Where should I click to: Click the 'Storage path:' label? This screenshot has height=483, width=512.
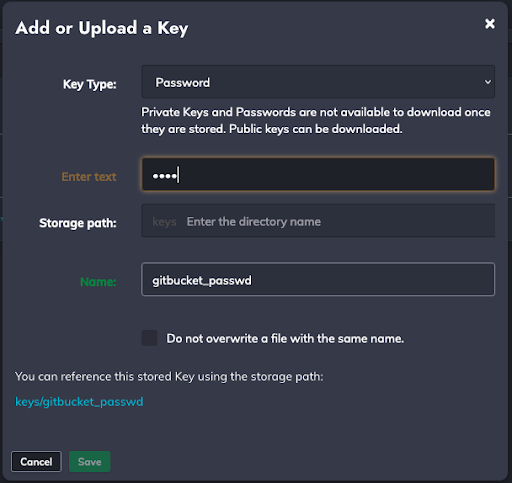tap(78, 223)
